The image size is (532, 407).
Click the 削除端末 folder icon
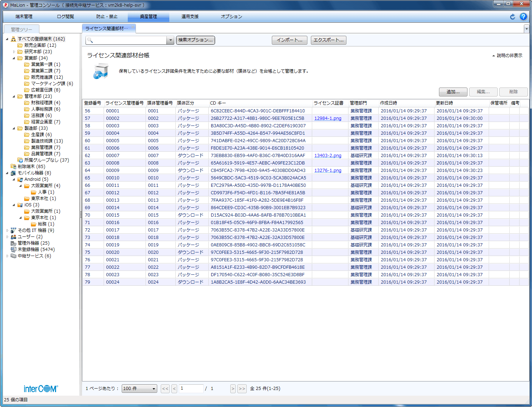(13, 167)
